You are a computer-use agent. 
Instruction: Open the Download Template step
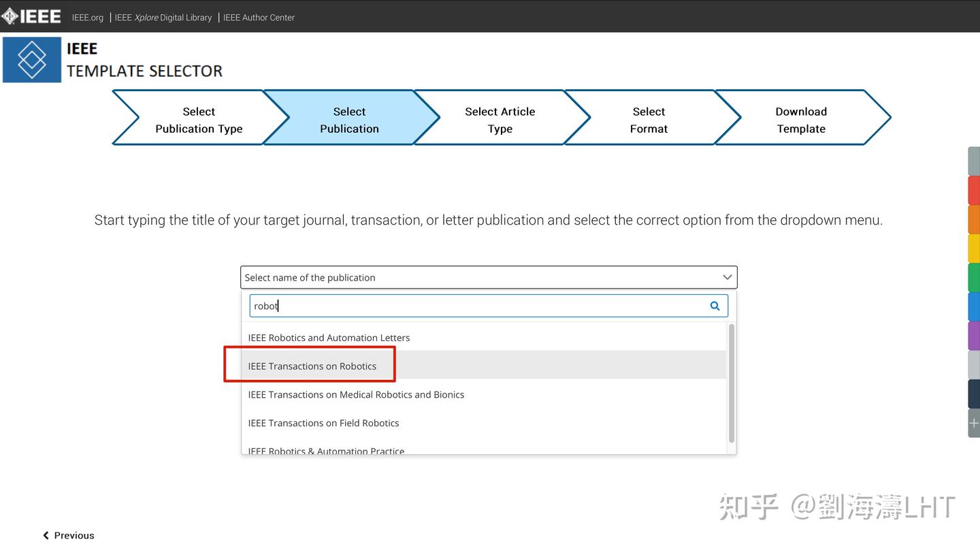(801, 120)
